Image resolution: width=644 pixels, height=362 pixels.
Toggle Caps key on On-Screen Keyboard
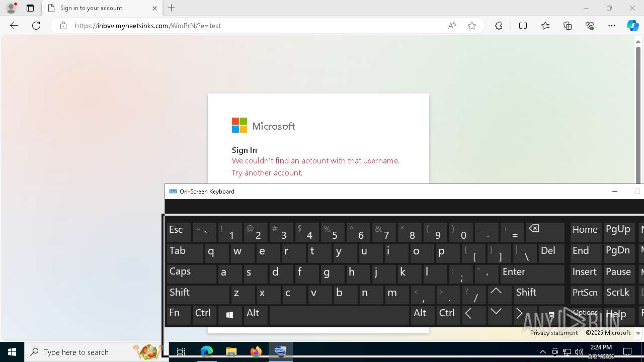191,274
